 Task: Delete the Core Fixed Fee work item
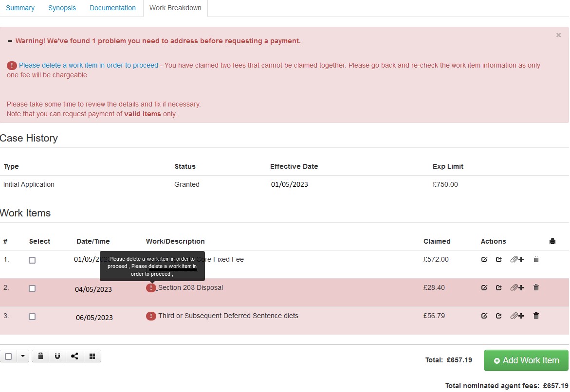coord(536,259)
